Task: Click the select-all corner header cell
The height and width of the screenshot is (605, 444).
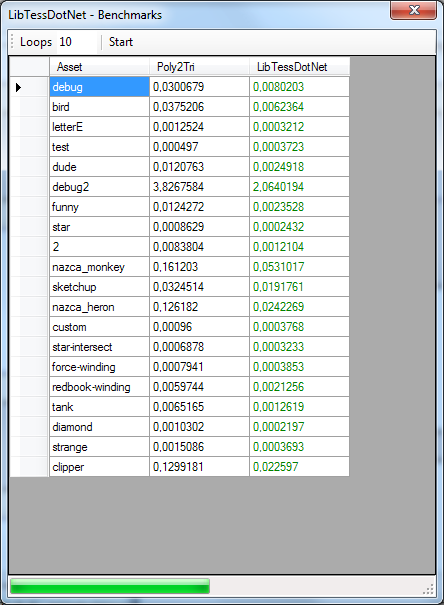Action: (29, 67)
